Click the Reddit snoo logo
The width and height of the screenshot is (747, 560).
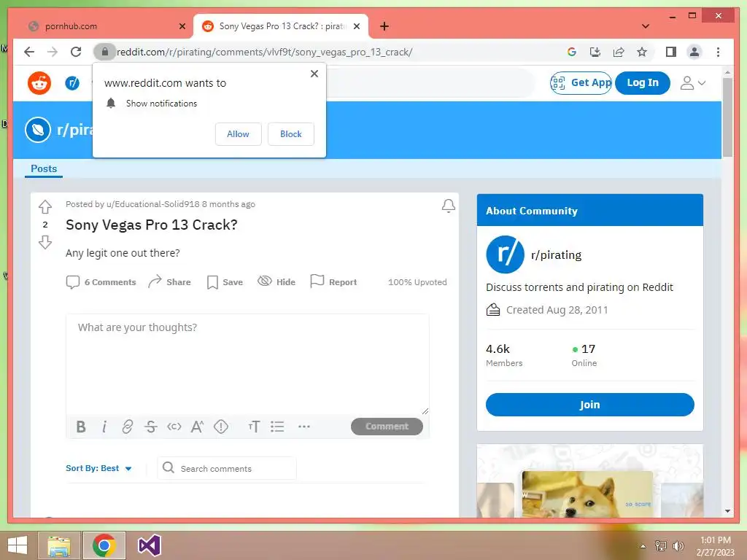point(39,83)
